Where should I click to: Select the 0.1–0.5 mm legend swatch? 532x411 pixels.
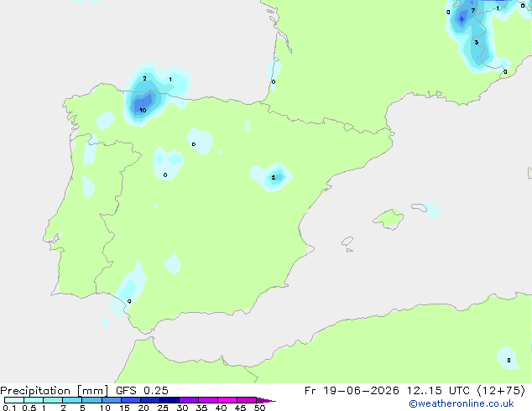click(14, 400)
